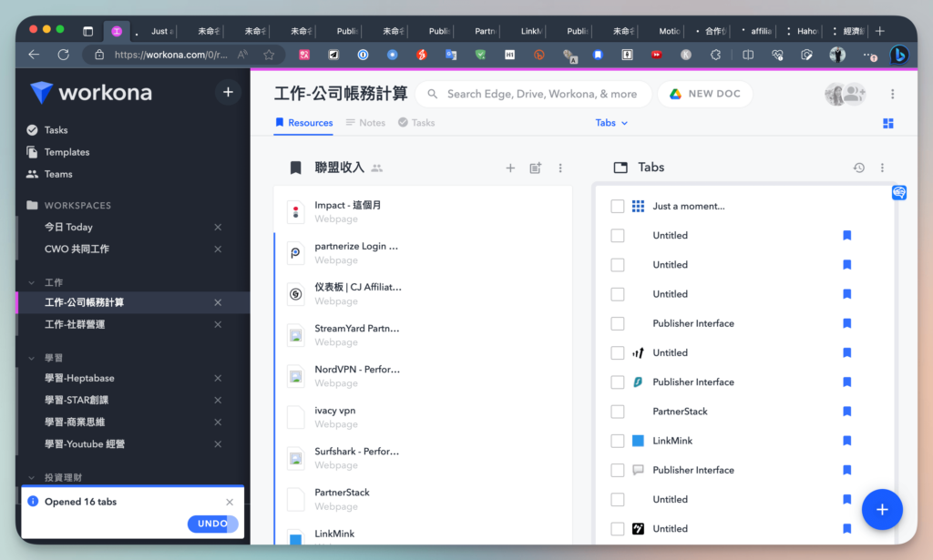Check the checkbox for the last Untitled tab with black square icon
This screenshot has height=560, width=933.
point(618,528)
